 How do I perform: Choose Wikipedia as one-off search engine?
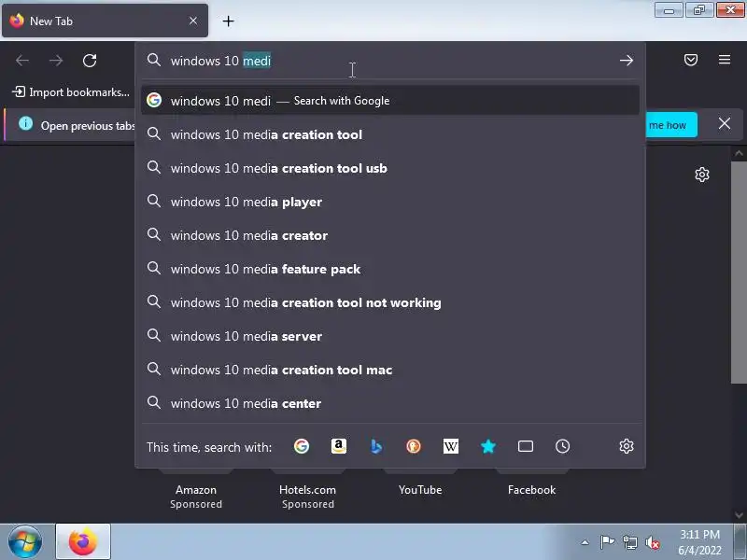click(451, 446)
